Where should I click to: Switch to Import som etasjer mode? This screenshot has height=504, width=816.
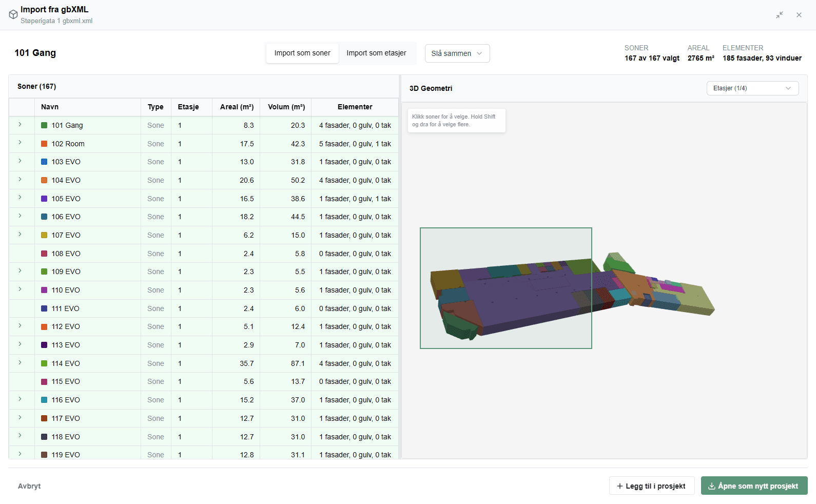pos(376,53)
